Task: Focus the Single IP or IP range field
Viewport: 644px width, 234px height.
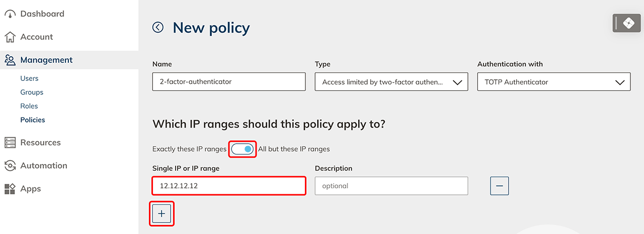Action: click(x=228, y=186)
